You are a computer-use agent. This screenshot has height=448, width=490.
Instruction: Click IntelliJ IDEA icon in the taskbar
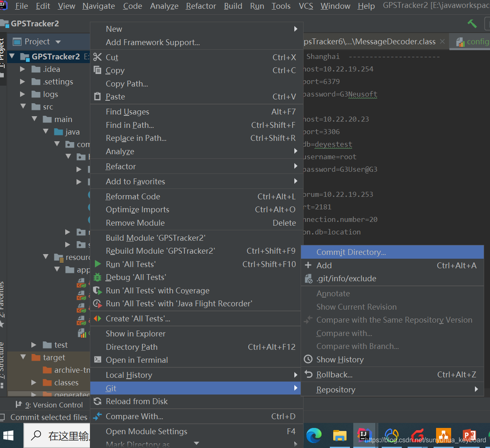click(364, 435)
